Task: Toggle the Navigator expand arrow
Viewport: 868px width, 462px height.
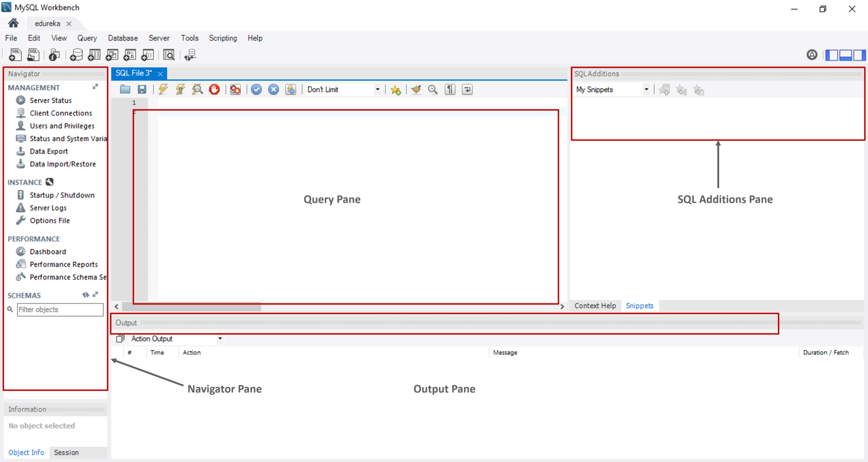Action: point(95,86)
